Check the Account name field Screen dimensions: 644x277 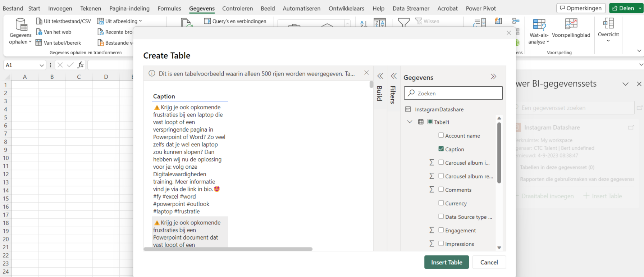click(441, 135)
